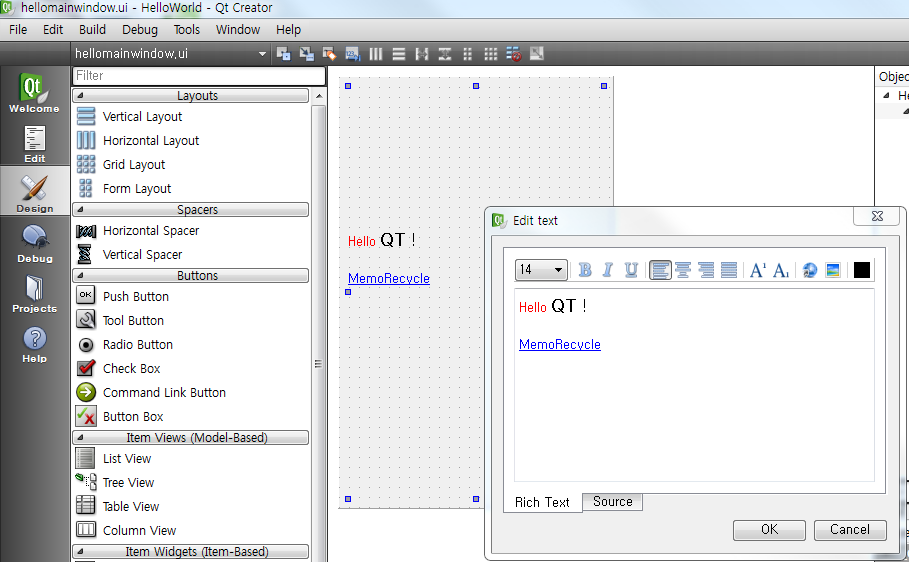Switch to the Source tab
The image size is (909, 562).
612,502
